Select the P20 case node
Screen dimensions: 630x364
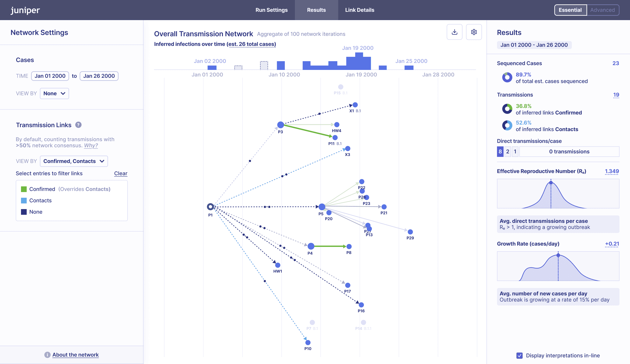click(x=329, y=213)
